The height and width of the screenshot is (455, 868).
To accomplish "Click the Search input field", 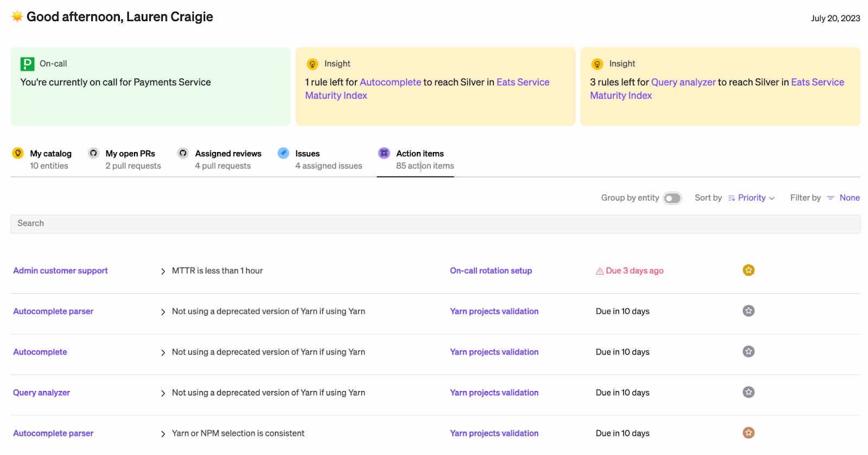I will point(435,224).
